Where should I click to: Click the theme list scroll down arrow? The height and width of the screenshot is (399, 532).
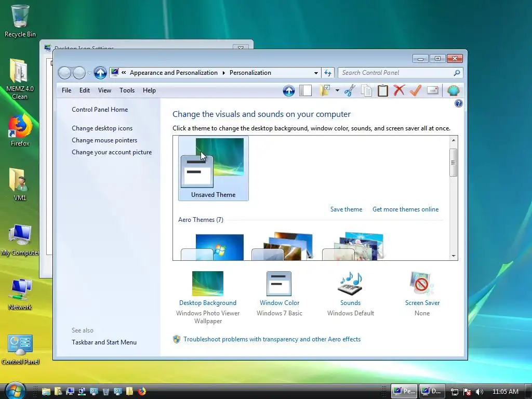tap(454, 256)
